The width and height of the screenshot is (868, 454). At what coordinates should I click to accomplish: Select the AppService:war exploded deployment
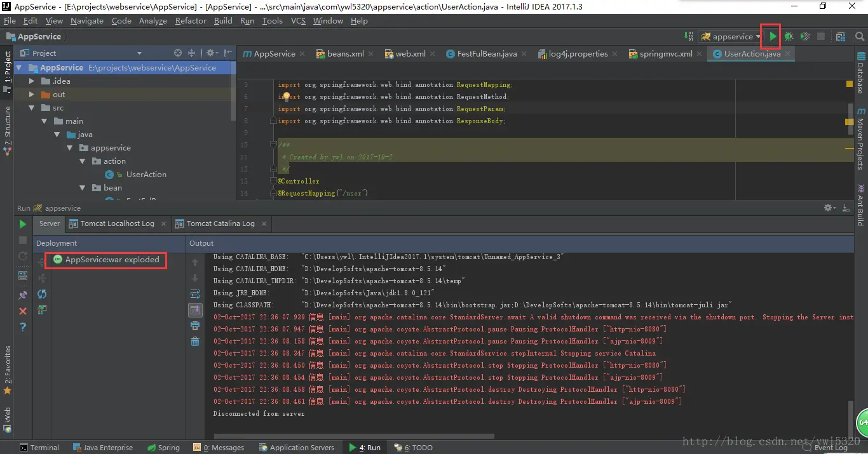[x=106, y=260]
